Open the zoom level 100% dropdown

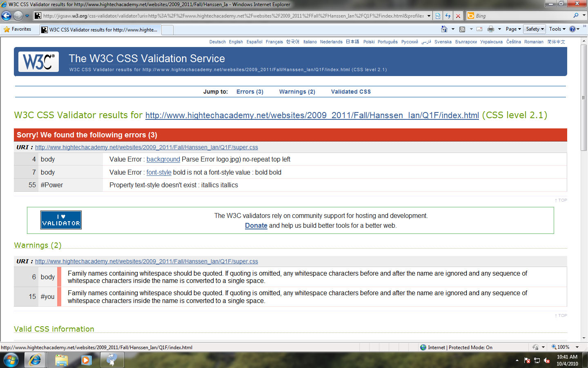pos(565,347)
